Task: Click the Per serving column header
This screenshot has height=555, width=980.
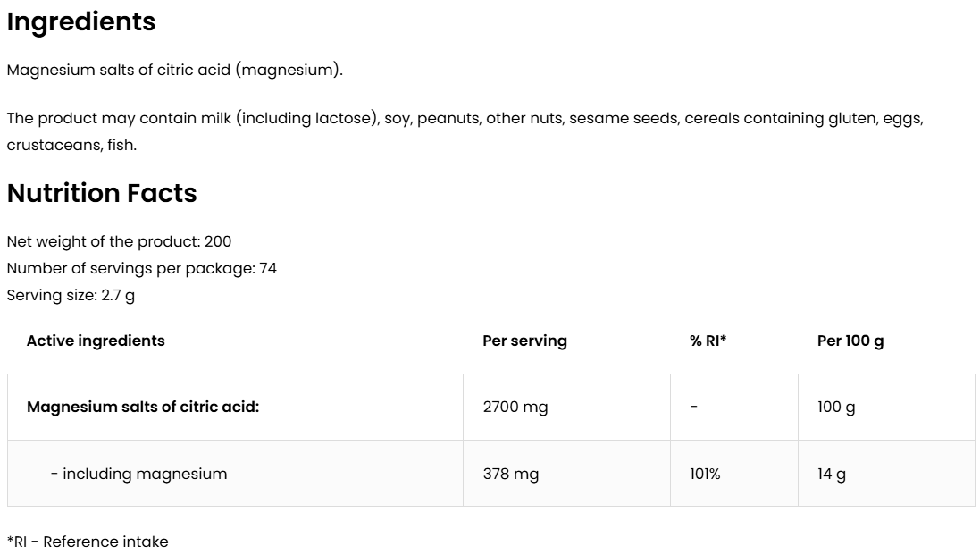Action: tap(524, 341)
